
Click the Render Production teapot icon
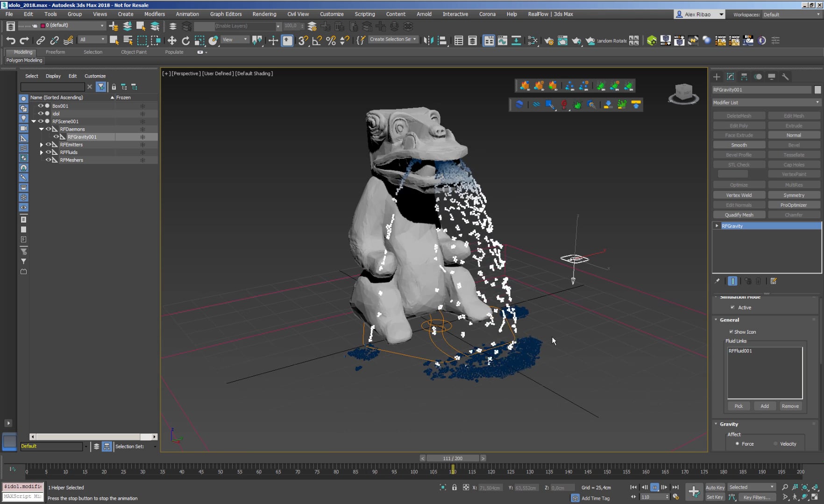pos(577,41)
